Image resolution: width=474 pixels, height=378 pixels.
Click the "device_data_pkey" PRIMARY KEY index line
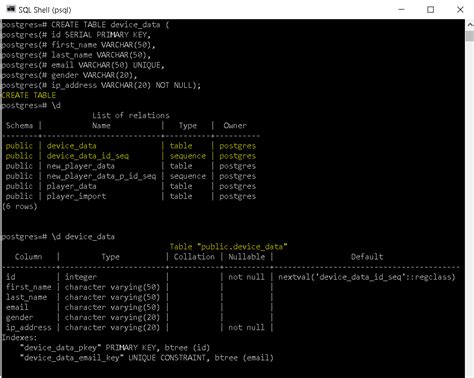(x=115, y=348)
